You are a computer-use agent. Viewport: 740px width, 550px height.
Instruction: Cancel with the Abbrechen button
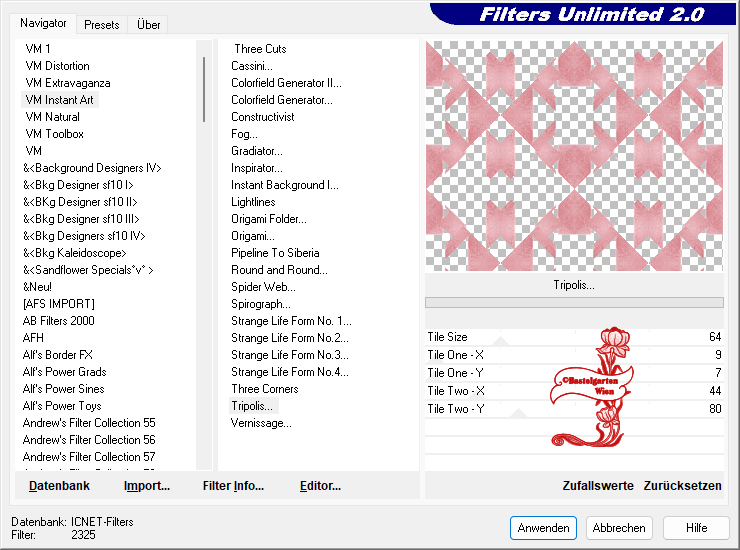[619, 527]
